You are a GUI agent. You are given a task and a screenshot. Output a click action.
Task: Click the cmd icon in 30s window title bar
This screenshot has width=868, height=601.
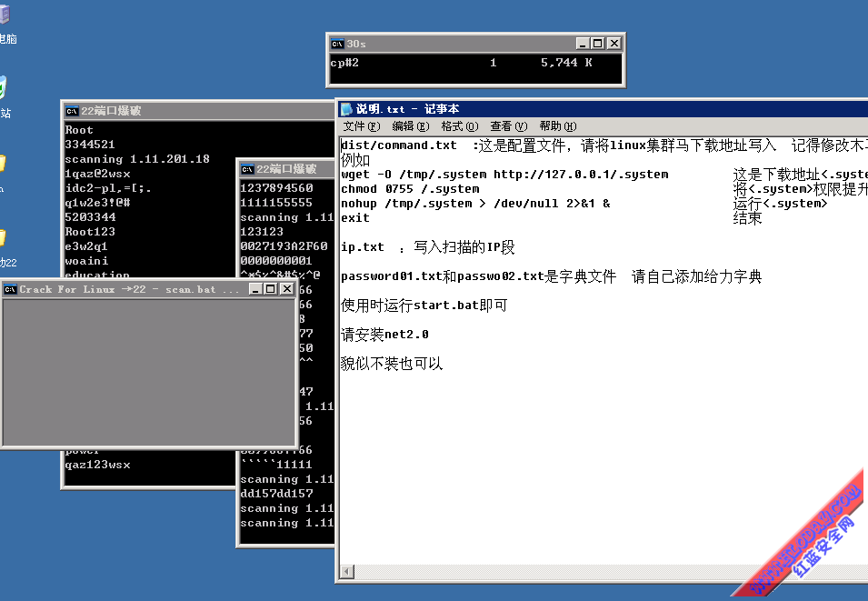click(x=337, y=44)
